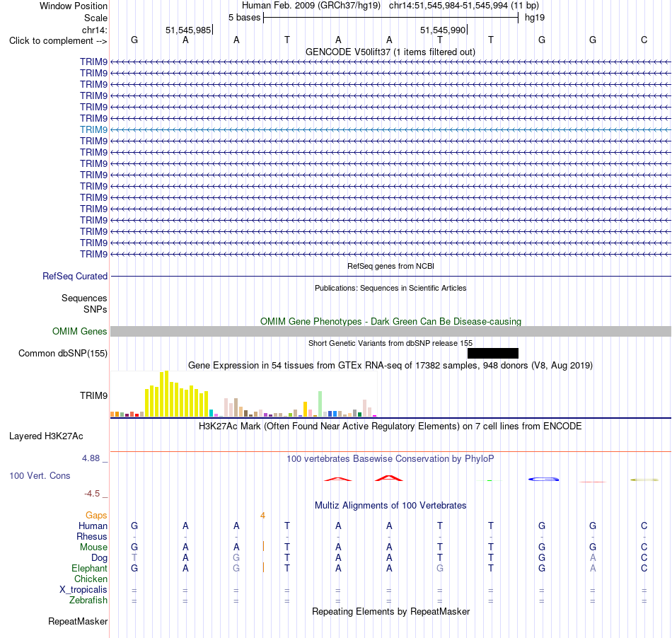
Task: Click the 'Dog' alignment row label
Action: tap(100, 558)
